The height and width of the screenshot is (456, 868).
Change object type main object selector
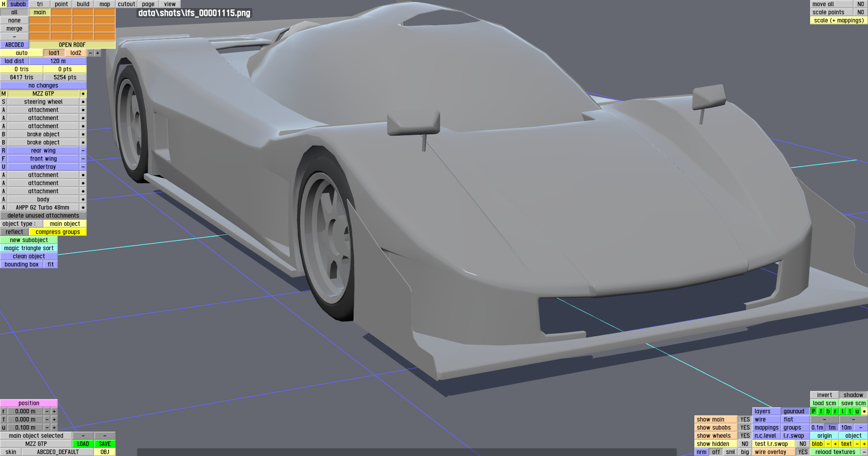point(65,224)
